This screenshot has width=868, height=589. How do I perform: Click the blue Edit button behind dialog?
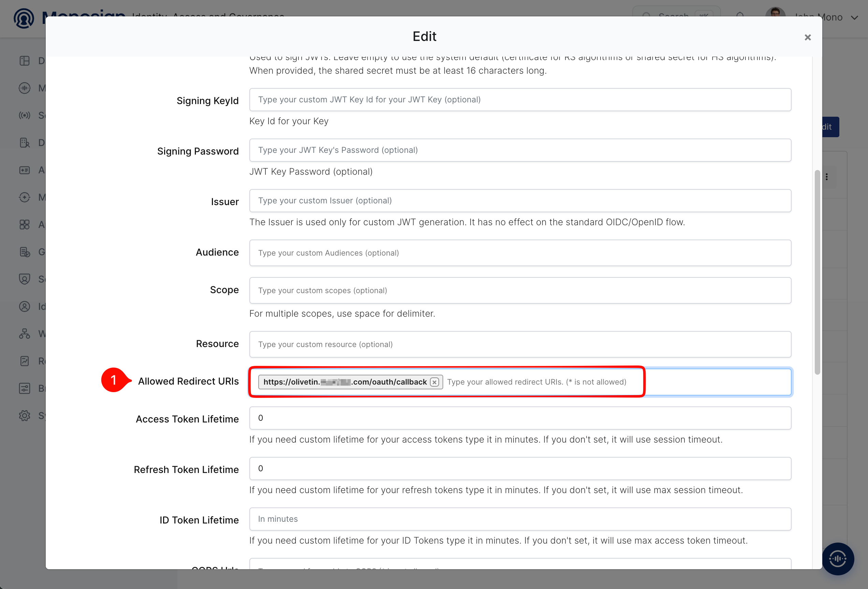[x=831, y=127]
